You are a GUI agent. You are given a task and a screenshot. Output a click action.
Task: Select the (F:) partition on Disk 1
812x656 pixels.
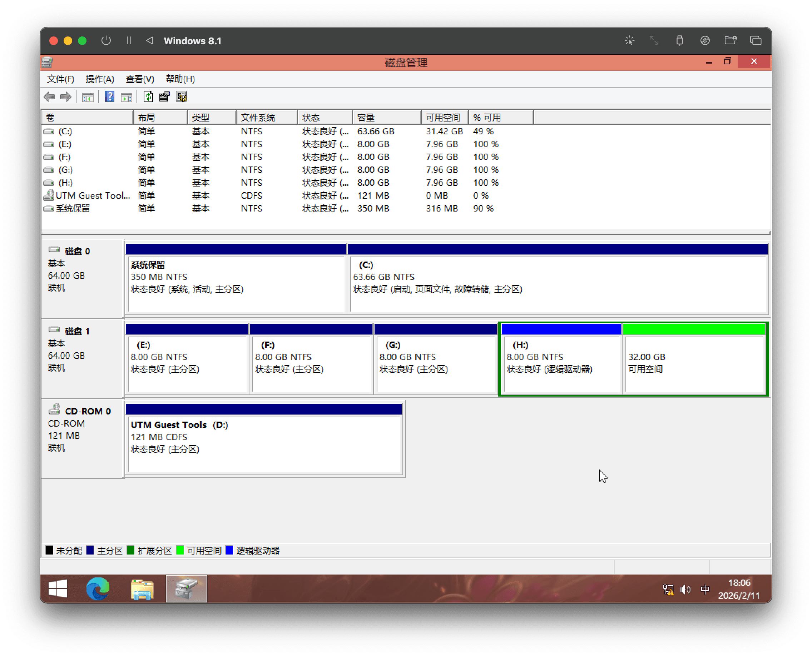pyautogui.click(x=311, y=363)
